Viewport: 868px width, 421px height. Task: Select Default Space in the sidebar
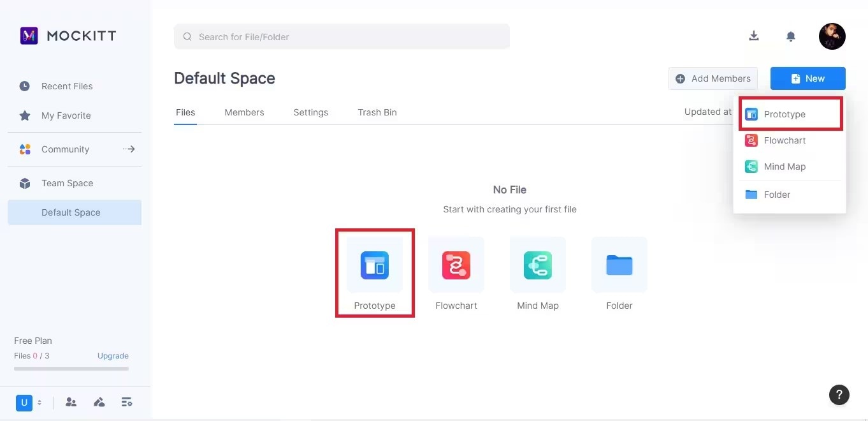pyautogui.click(x=75, y=212)
